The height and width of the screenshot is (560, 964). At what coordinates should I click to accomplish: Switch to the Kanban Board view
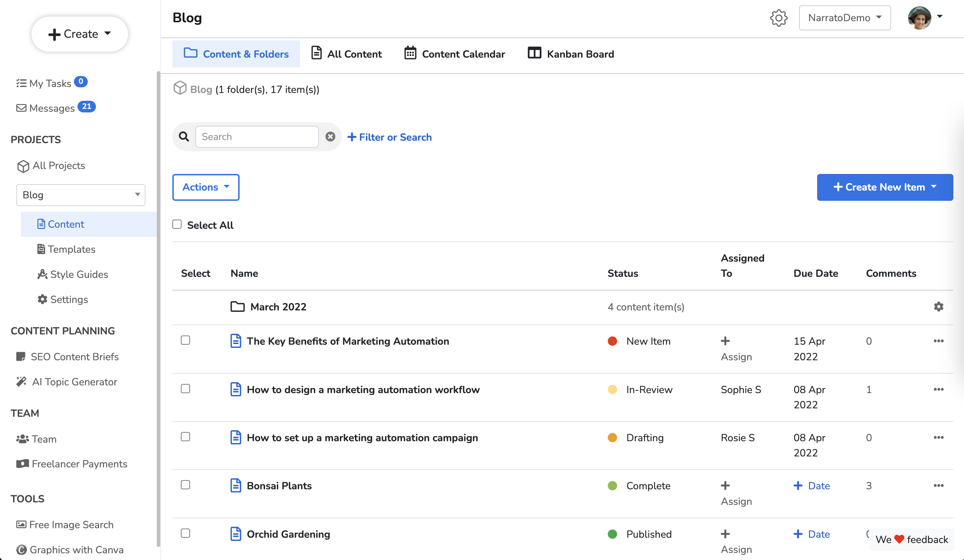(x=570, y=54)
